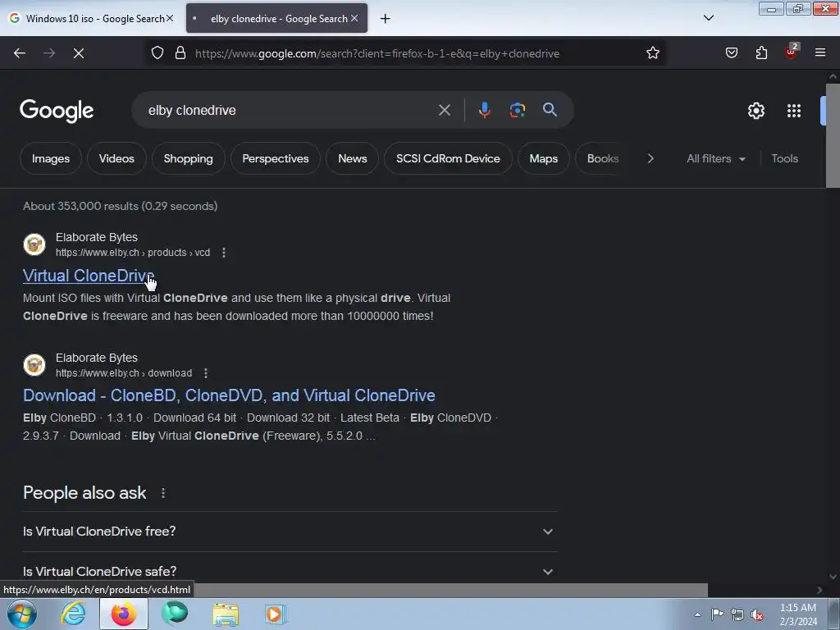Expand "Is Virtual CloneDrive free?" question
This screenshot has width=840, height=630.
click(290, 532)
